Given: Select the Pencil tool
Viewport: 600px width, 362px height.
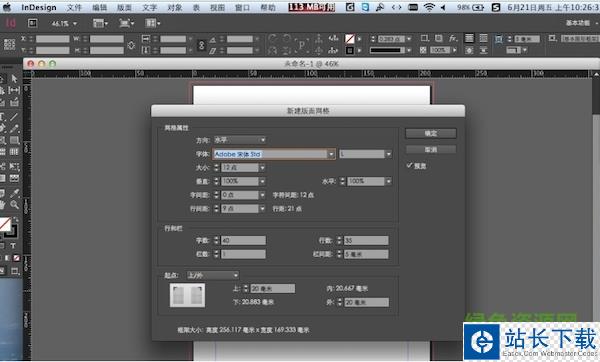Looking at the screenshot, I should (x=14, y=129).
